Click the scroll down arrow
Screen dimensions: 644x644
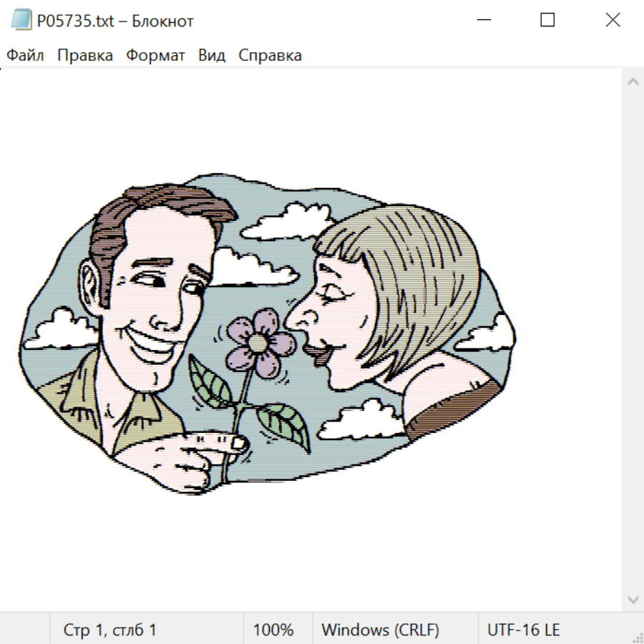tap(633, 599)
